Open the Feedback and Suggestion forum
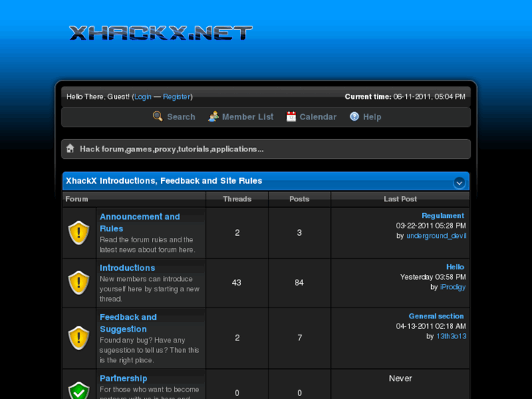Viewport: 532px width, 399px height. click(128, 323)
